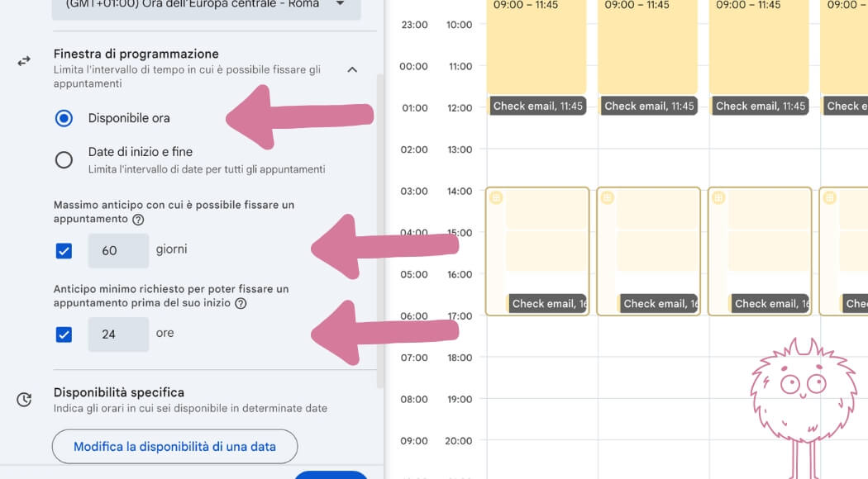Image resolution: width=868 pixels, height=479 pixels.
Task: Click the fourth afternoon appointment block's grid icon
Action: click(x=829, y=197)
